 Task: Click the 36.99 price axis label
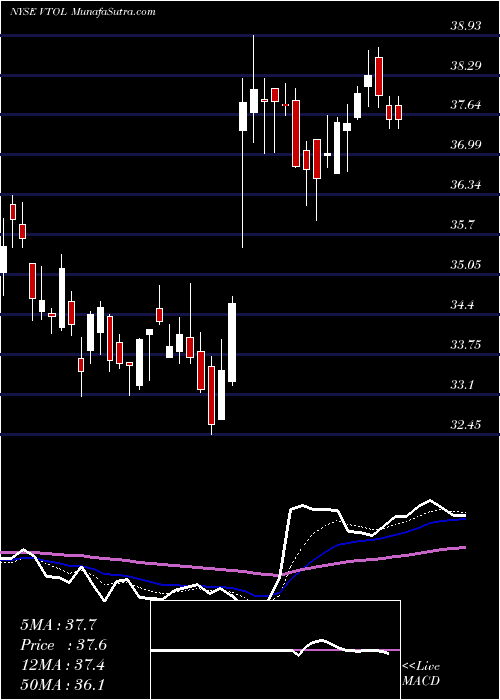pos(466,145)
